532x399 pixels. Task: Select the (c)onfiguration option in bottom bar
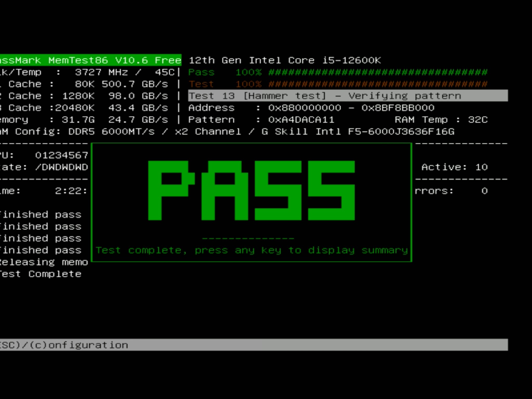click(x=79, y=345)
